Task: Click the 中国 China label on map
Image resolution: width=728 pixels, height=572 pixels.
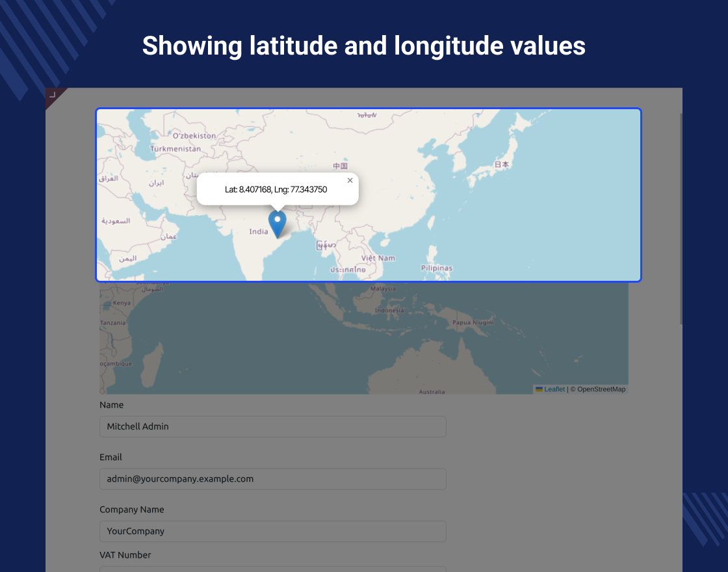Action: click(341, 166)
